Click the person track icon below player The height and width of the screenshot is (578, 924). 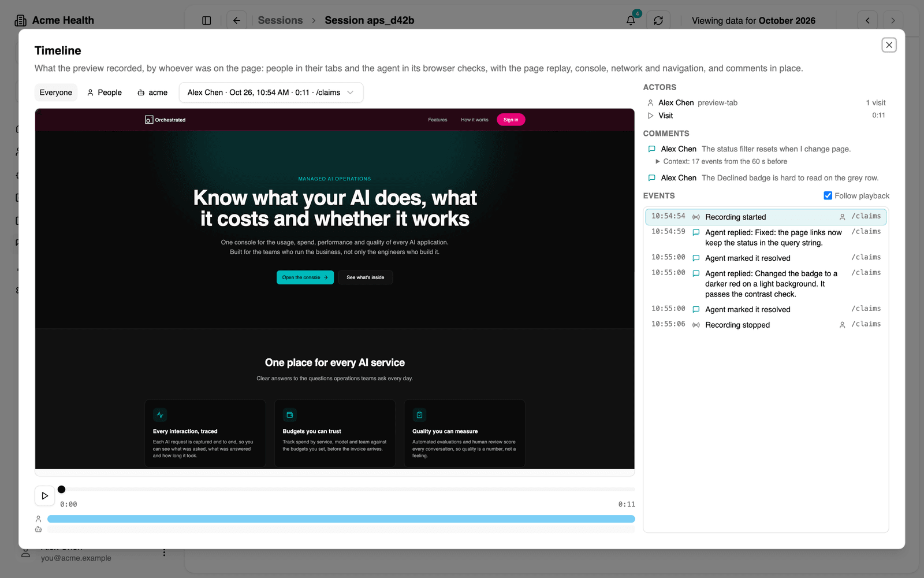[39, 519]
